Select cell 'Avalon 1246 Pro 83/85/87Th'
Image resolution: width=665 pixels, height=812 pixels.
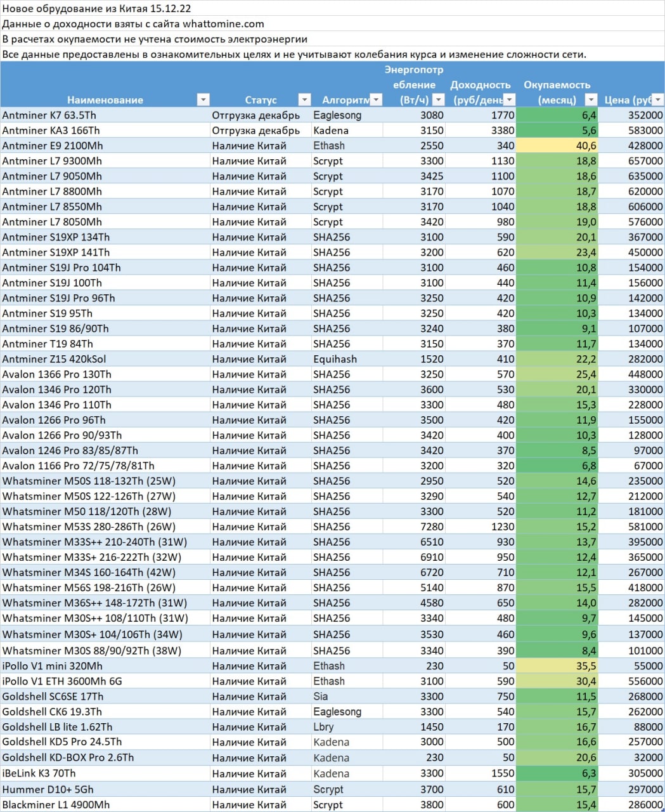105,450
